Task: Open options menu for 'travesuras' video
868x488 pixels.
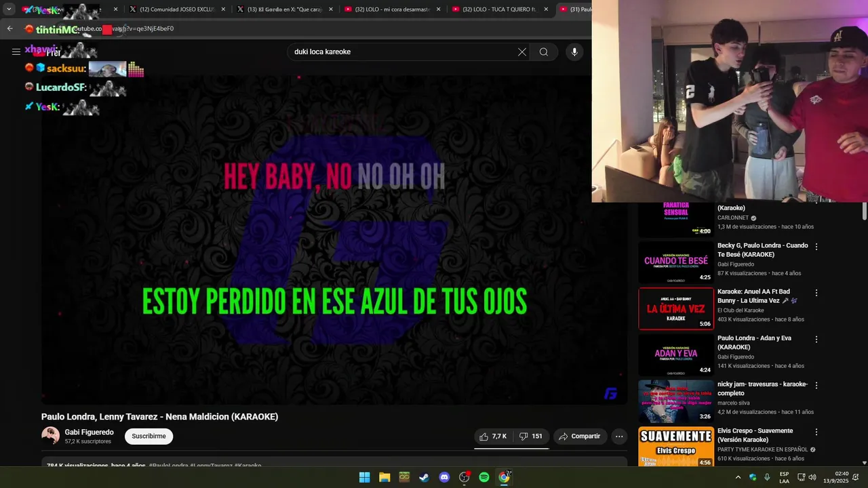Action: click(816, 385)
